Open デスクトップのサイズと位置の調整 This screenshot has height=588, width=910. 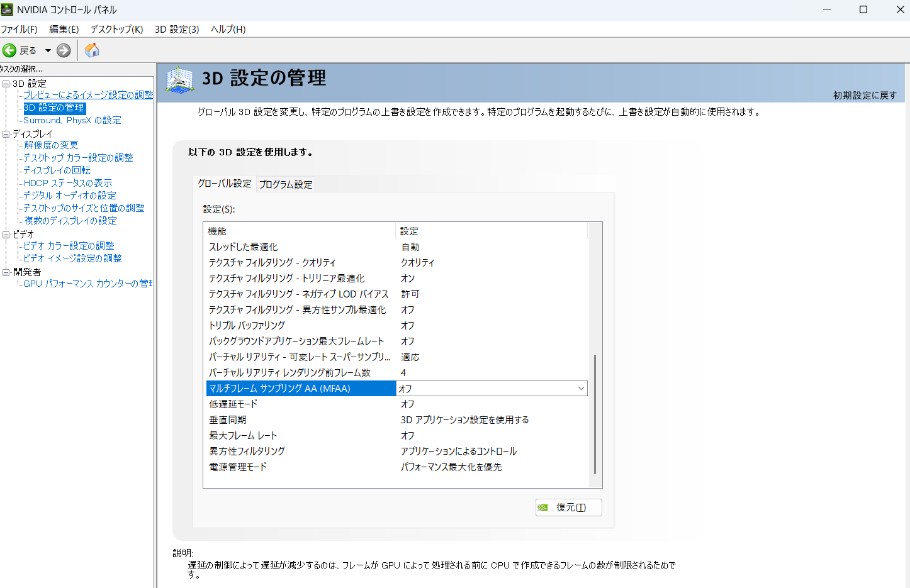pos(84,208)
